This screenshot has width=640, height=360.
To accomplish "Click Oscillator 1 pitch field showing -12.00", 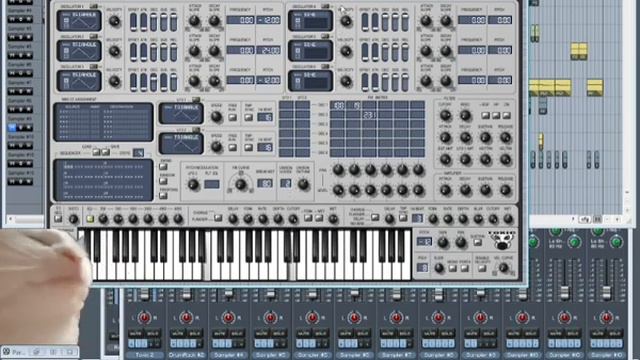I will coord(268,20).
